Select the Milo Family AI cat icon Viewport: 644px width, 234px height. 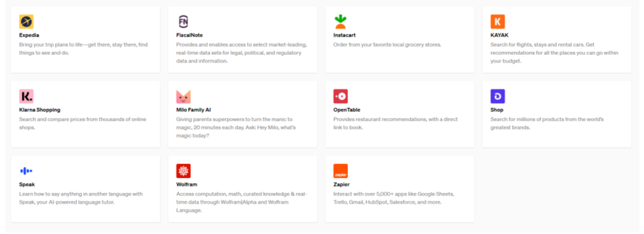point(183,96)
